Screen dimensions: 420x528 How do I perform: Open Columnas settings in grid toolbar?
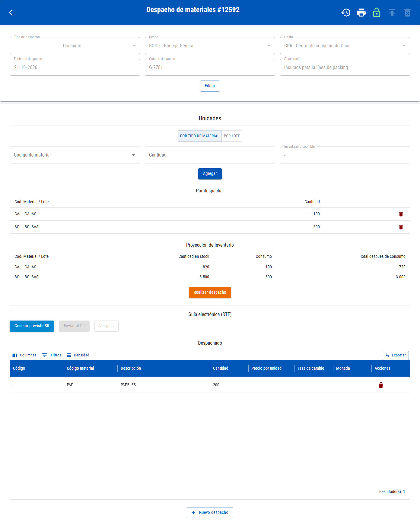pos(24,355)
